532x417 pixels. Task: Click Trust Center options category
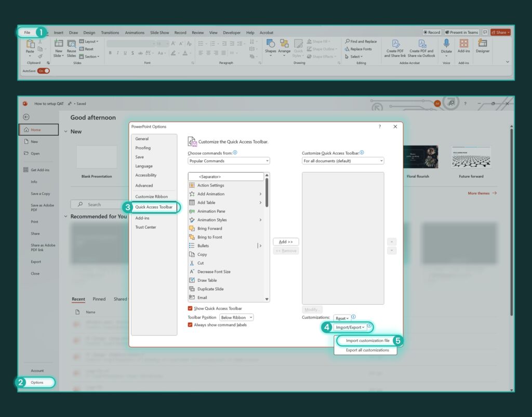(145, 227)
